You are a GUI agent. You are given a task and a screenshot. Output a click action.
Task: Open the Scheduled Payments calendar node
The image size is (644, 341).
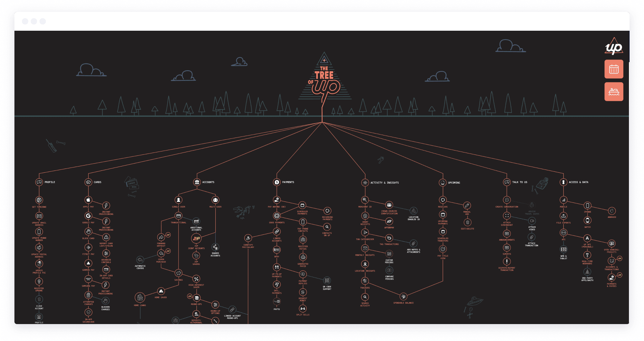point(302,205)
